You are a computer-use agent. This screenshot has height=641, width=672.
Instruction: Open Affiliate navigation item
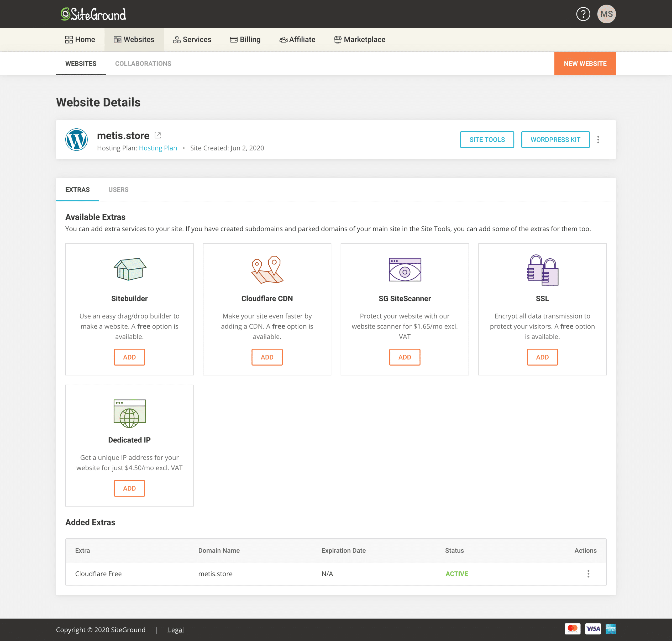pyautogui.click(x=297, y=39)
